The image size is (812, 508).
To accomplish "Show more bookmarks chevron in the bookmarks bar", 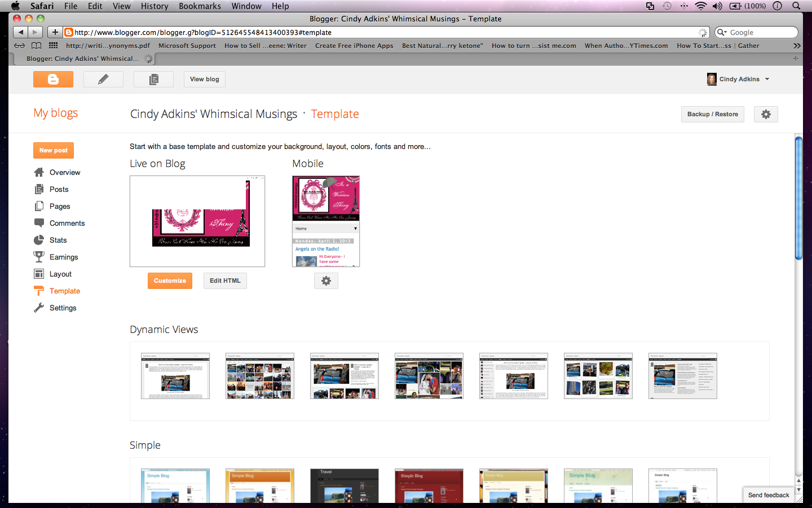I will click(797, 46).
